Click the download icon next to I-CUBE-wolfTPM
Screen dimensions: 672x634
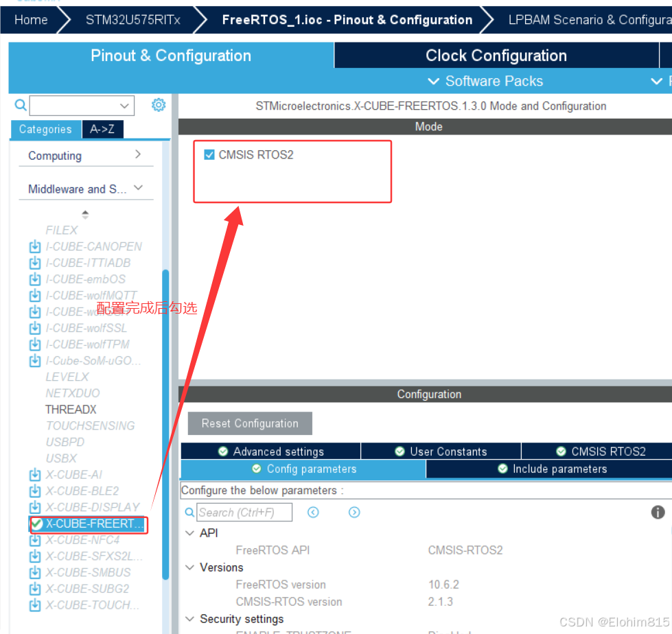[x=35, y=344]
